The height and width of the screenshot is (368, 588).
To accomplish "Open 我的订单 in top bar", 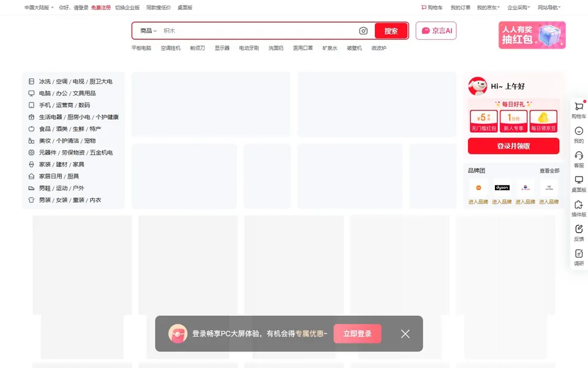I will coord(461,7).
